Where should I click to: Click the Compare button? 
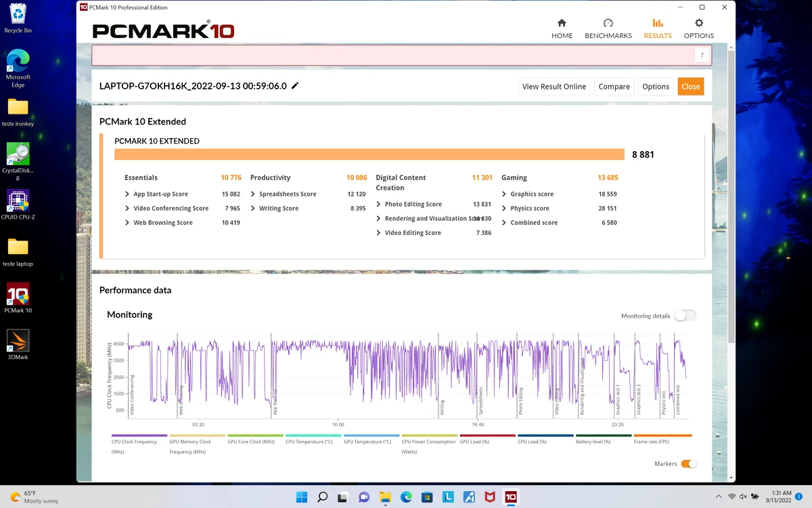click(x=614, y=87)
